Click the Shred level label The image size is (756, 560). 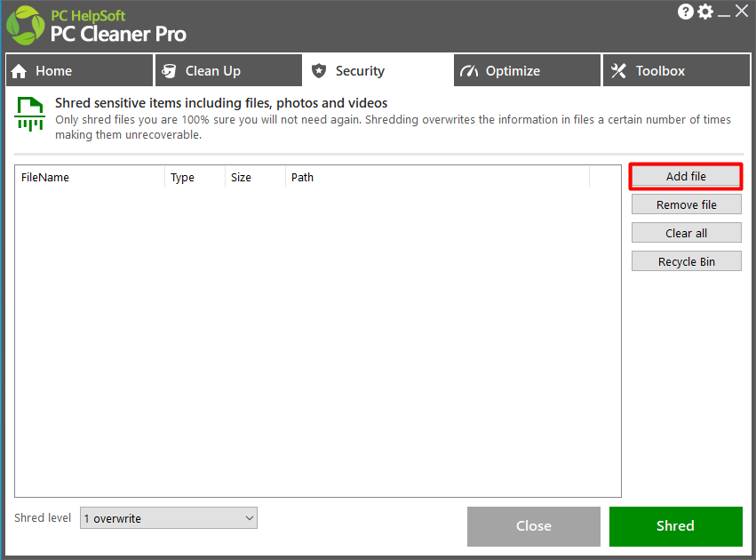[x=43, y=518]
